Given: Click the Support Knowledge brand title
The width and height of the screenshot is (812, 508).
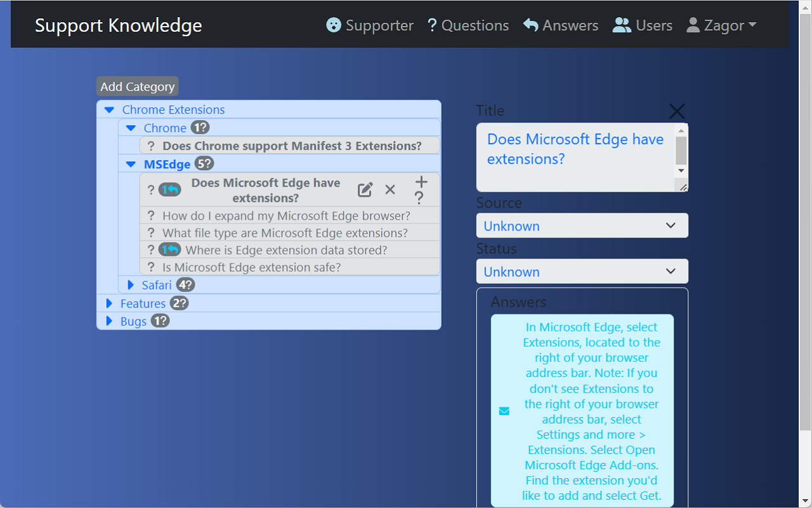Looking at the screenshot, I should (x=119, y=25).
